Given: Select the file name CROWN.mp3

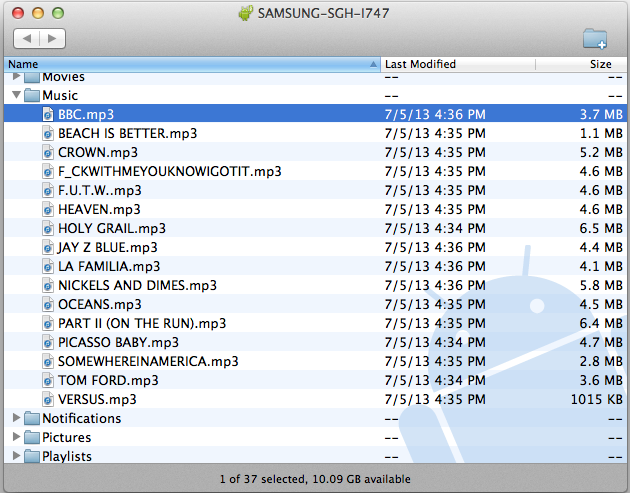Looking at the screenshot, I should tap(98, 152).
